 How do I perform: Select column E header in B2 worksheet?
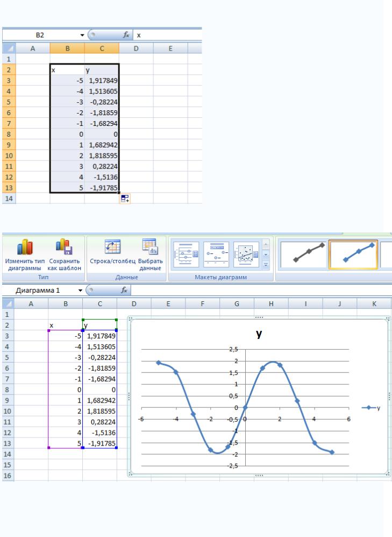pos(170,48)
